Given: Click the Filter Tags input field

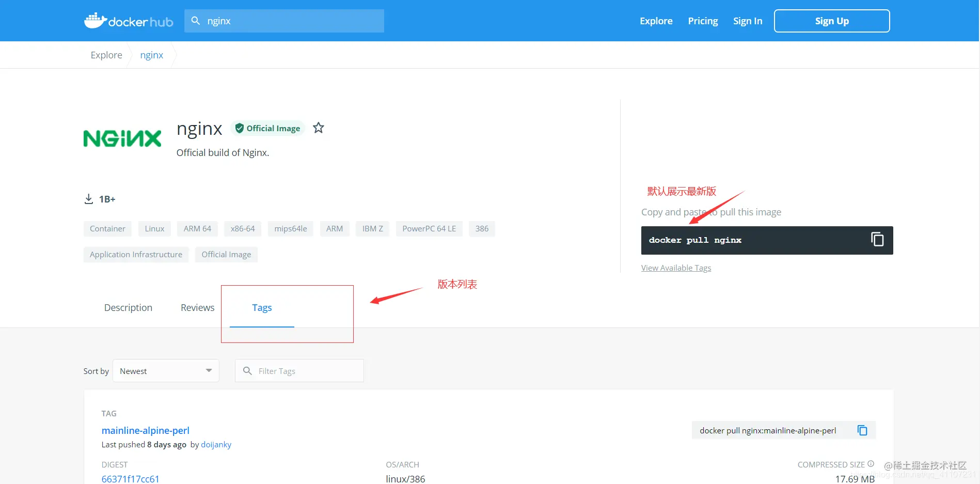Looking at the screenshot, I should [x=299, y=371].
